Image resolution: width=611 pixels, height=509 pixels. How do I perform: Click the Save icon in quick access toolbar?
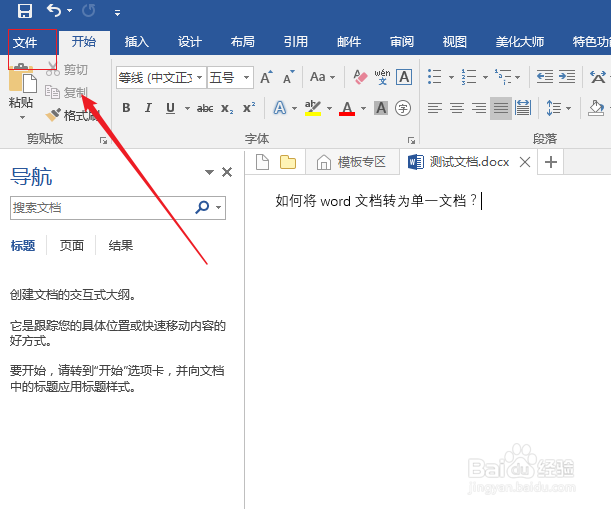coord(25,11)
